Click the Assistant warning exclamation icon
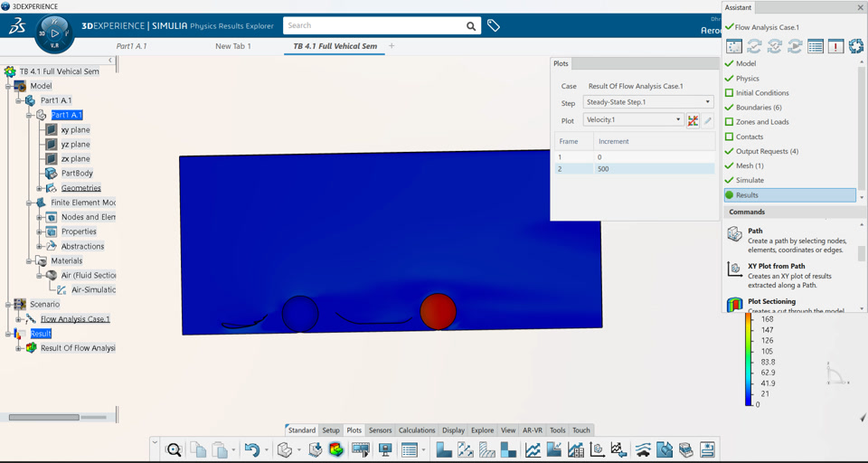The height and width of the screenshot is (463, 868). pyautogui.click(x=835, y=46)
